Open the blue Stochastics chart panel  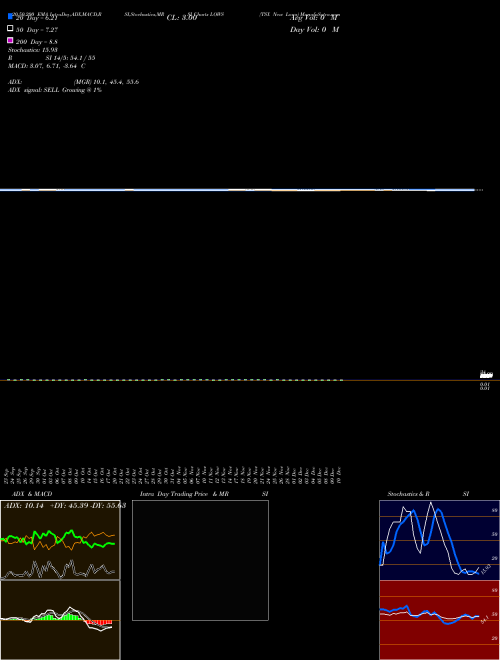click(x=439, y=540)
